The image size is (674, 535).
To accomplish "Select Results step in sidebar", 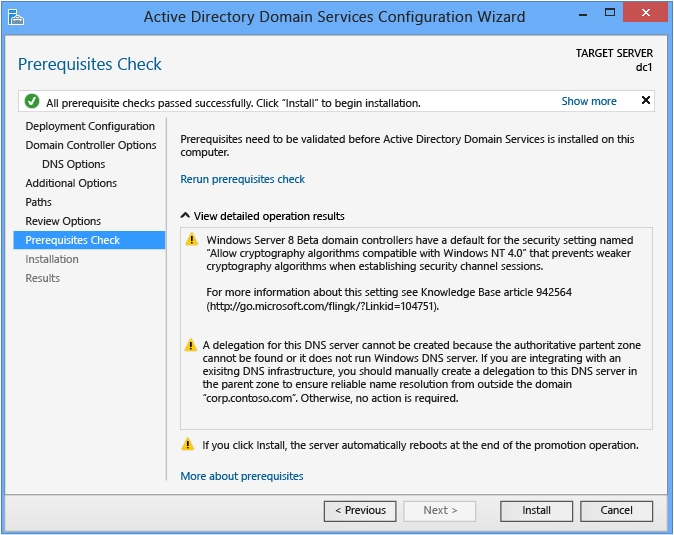I will pyautogui.click(x=43, y=278).
